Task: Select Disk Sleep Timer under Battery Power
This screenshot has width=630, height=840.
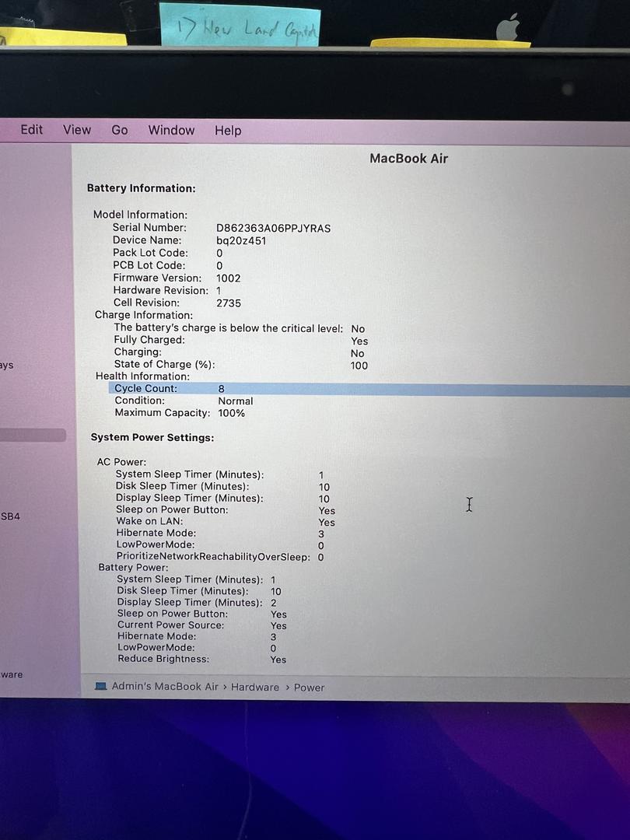Action: pos(183,591)
